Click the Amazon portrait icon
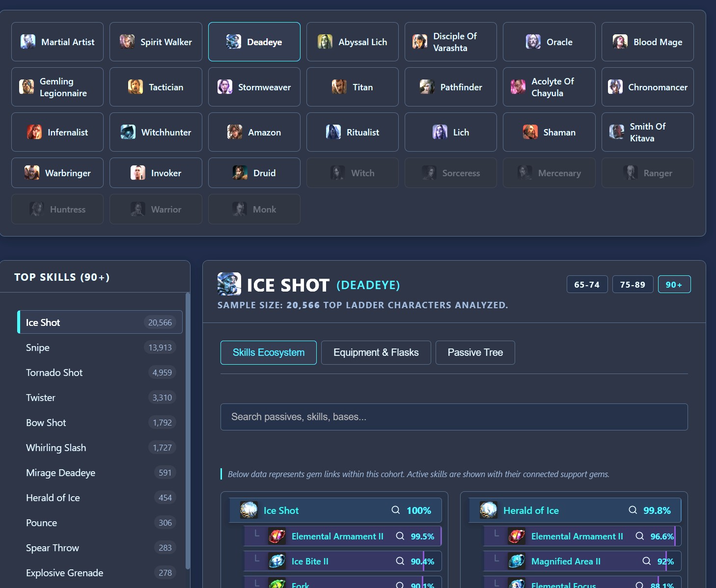 (235, 132)
